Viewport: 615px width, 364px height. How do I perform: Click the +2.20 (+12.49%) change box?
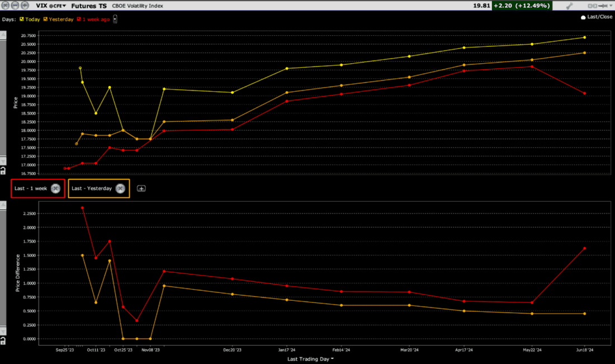(522, 6)
